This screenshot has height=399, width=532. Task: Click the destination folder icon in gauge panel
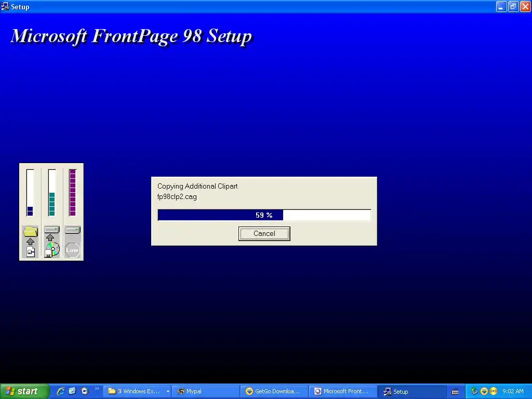31,231
